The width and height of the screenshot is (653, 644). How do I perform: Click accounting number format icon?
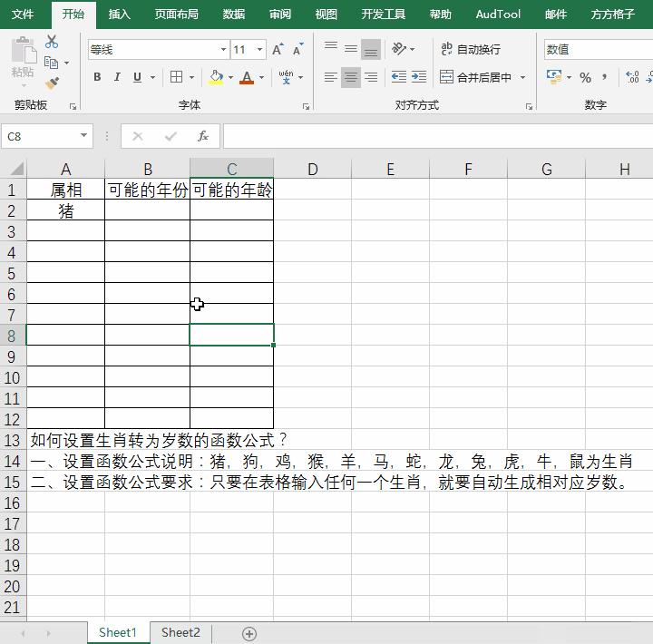pyautogui.click(x=554, y=77)
